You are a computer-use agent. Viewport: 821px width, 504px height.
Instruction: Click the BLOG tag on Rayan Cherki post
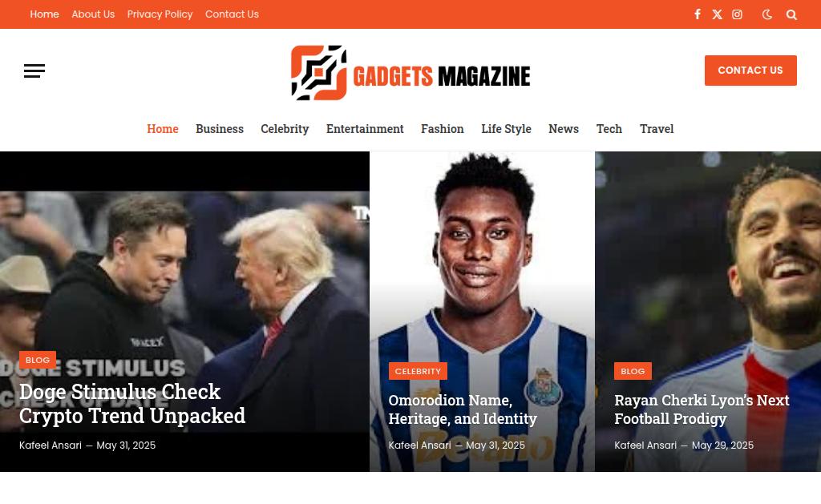click(x=633, y=371)
